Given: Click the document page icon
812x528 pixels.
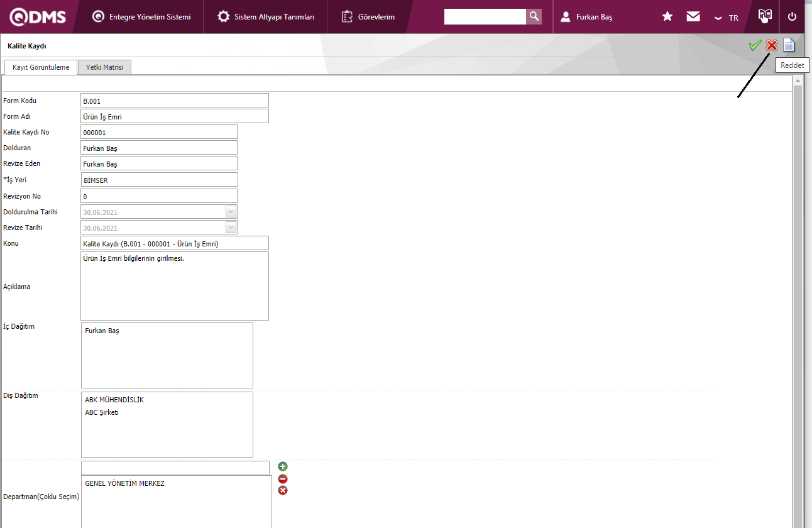Looking at the screenshot, I should [x=789, y=45].
